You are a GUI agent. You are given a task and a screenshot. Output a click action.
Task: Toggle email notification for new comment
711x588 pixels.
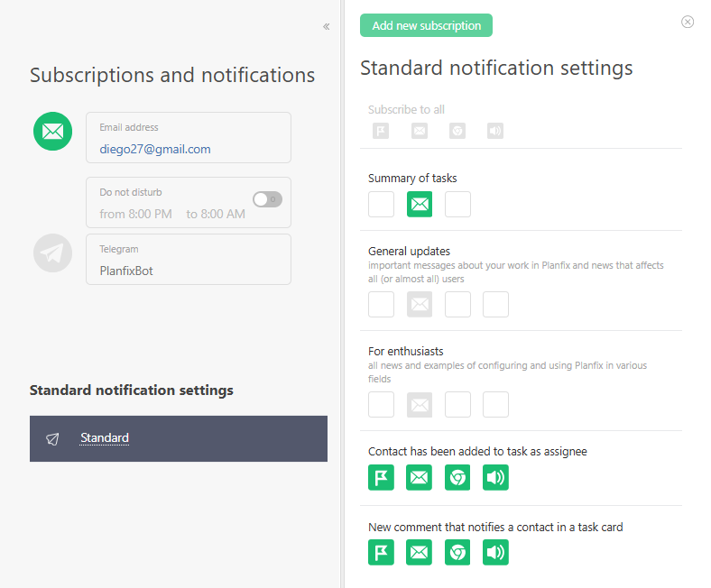[x=420, y=552]
